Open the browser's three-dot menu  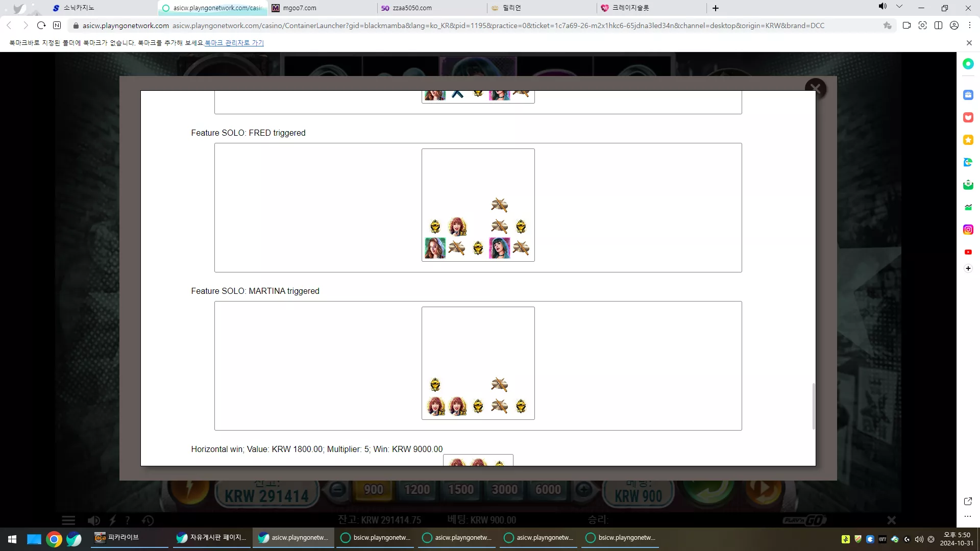pyautogui.click(x=970, y=26)
